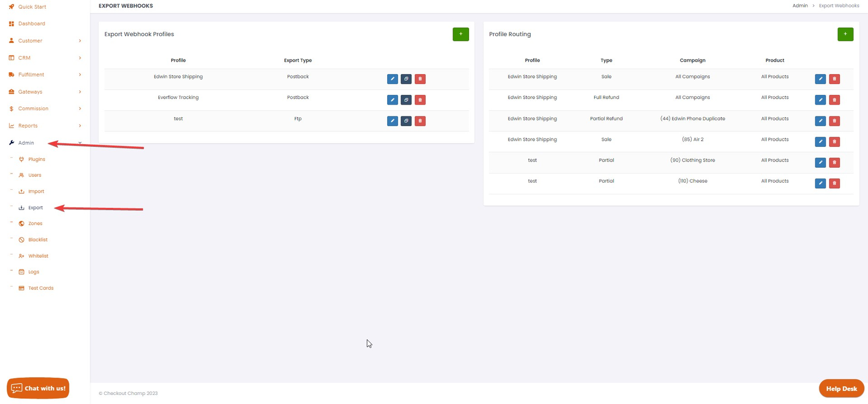The image size is (868, 404).
Task: Edit the Edwin Store Shipping webhook profile
Action: 392,79
